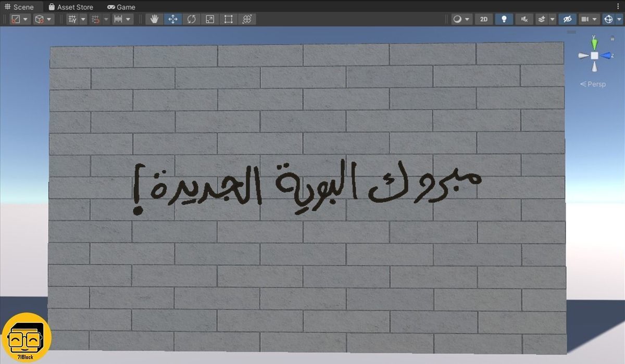
Task: Click the blue Z axis cone on the gizmo
Action: click(x=607, y=55)
